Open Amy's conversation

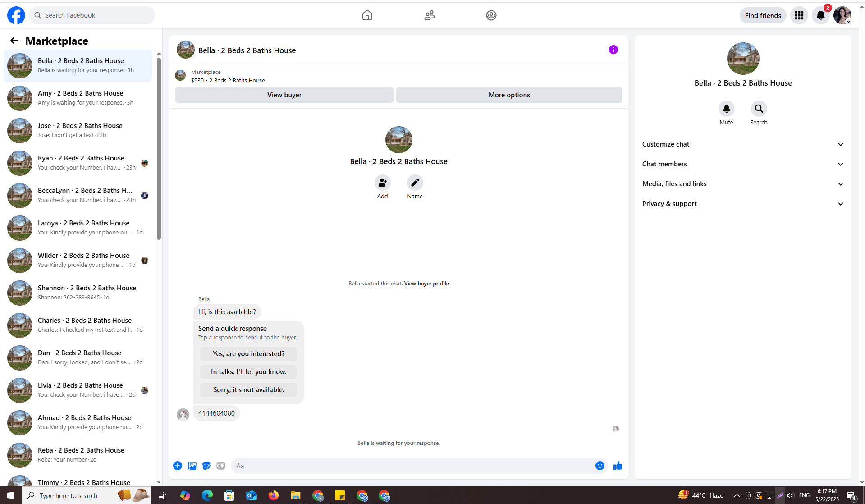pyautogui.click(x=78, y=98)
